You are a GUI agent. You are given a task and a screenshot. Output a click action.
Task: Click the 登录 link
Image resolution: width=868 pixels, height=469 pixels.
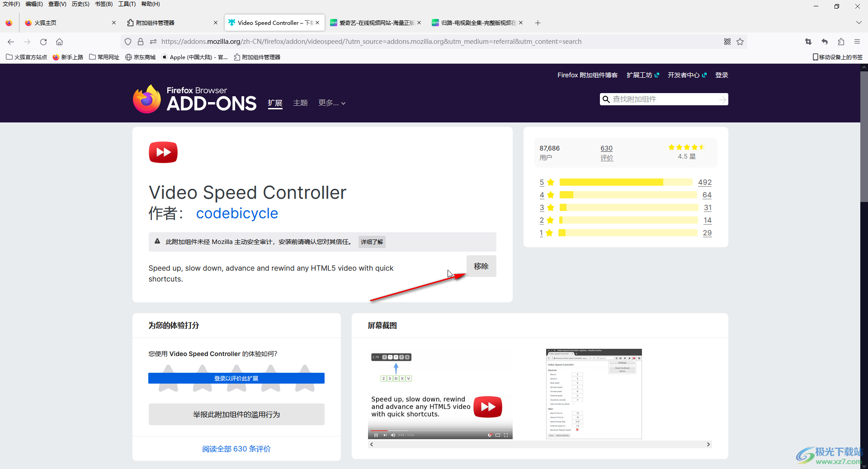pos(722,75)
